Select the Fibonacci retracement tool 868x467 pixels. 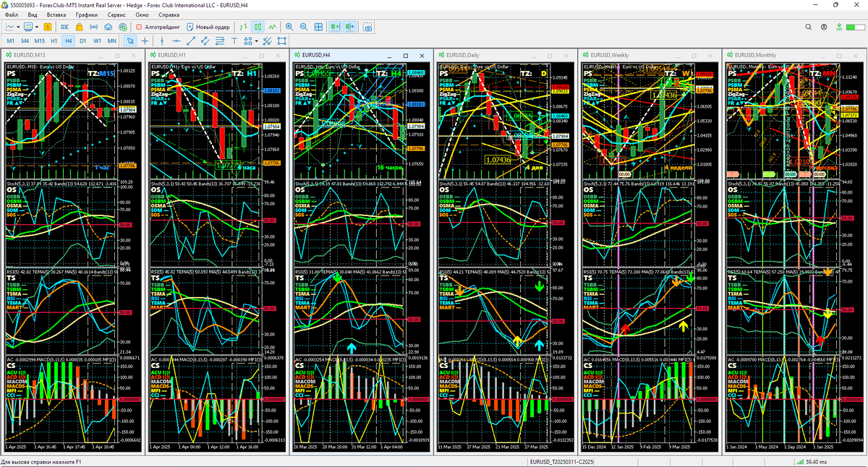click(x=220, y=41)
